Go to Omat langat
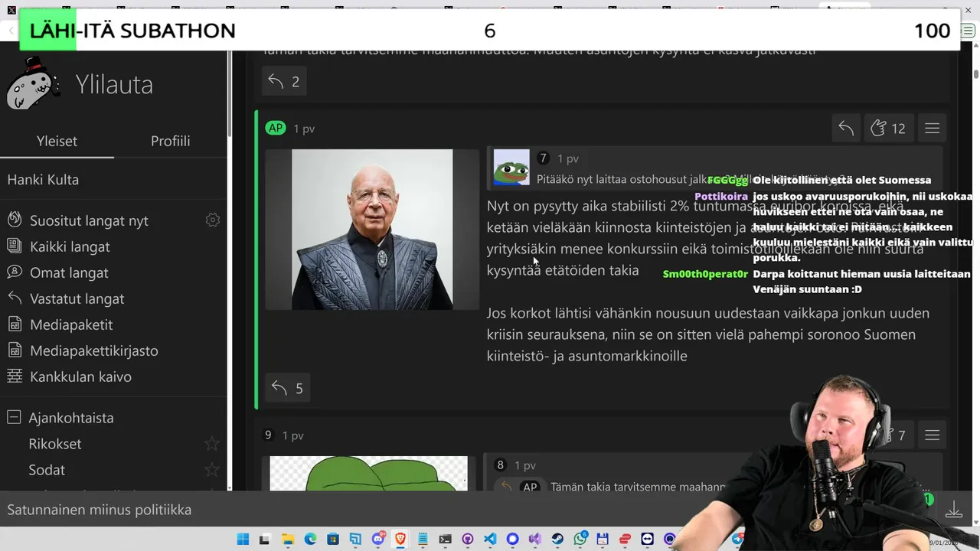This screenshot has height=551, width=980. (69, 272)
